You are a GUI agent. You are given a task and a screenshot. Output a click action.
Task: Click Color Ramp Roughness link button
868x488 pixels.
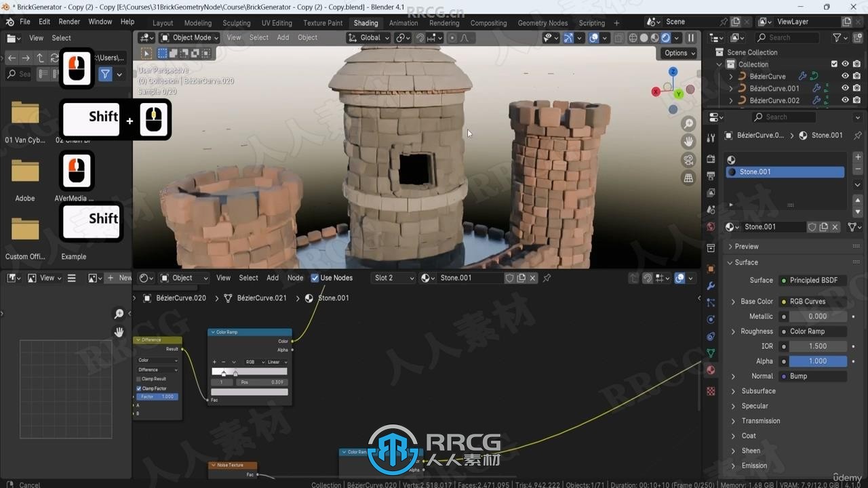click(812, 331)
